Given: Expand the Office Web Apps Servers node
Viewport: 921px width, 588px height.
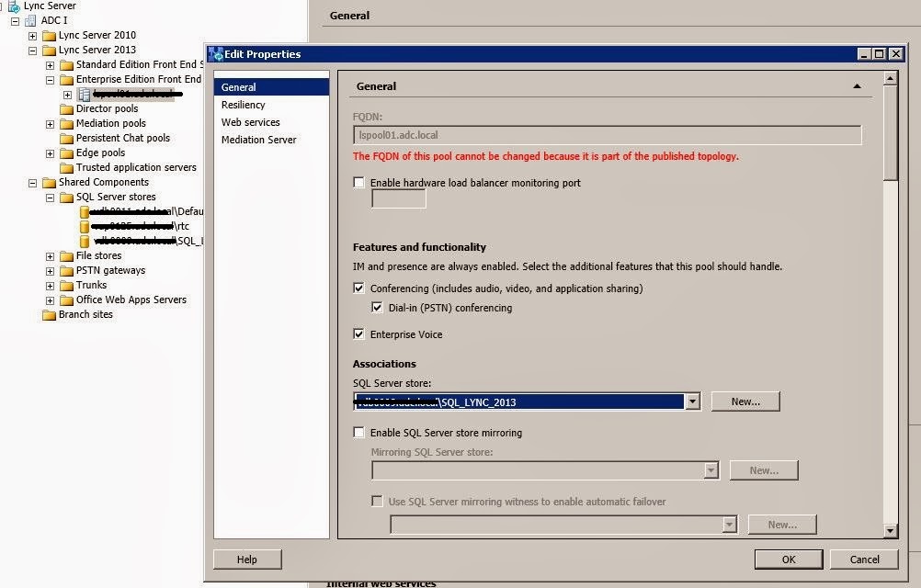Looking at the screenshot, I should click(50, 300).
